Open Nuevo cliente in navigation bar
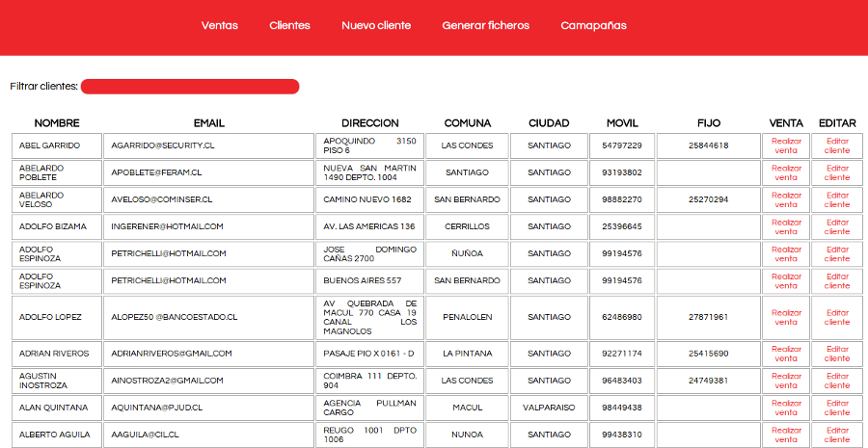The image size is (868, 448). [376, 26]
